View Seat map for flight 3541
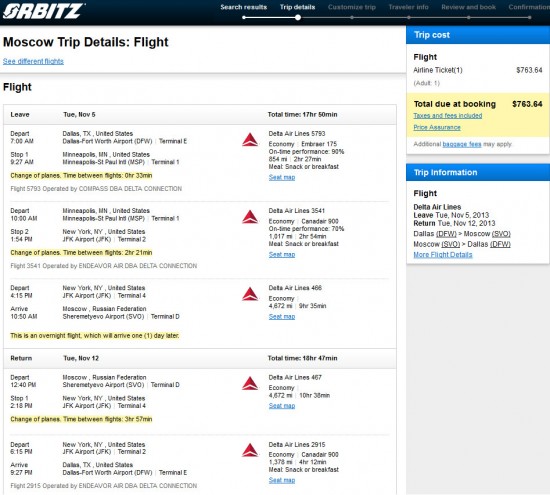This screenshot has width=550, height=495. tap(282, 255)
